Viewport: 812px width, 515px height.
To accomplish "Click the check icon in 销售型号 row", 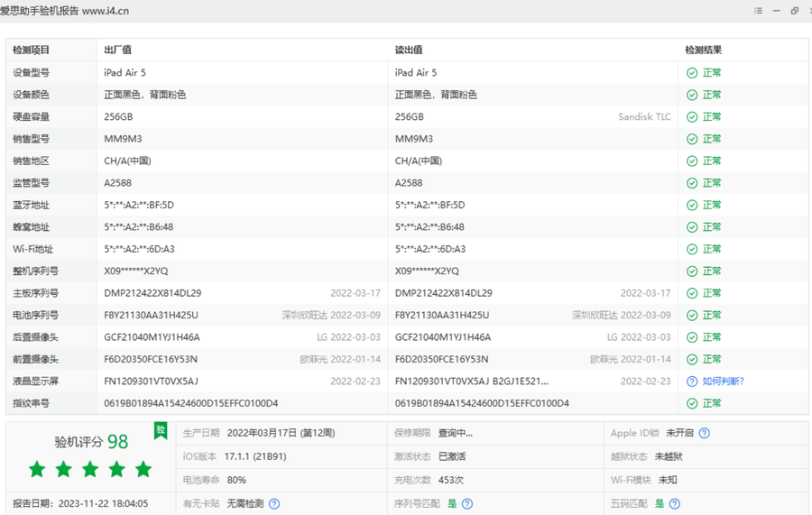I will pos(692,139).
